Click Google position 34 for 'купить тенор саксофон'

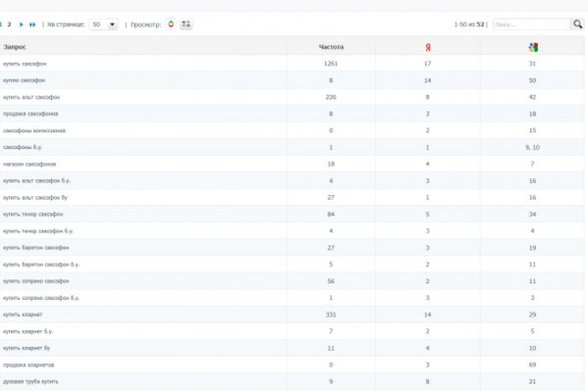(x=532, y=215)
